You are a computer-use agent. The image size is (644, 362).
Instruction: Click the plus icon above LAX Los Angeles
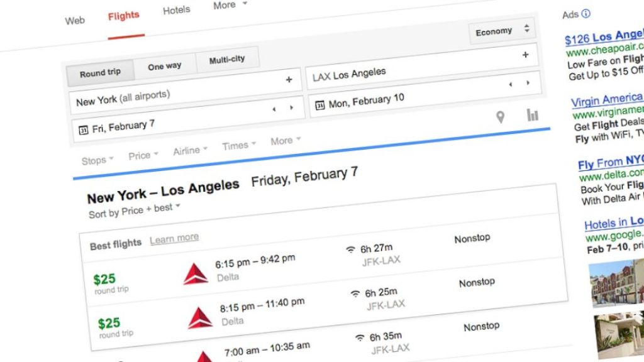526,55
